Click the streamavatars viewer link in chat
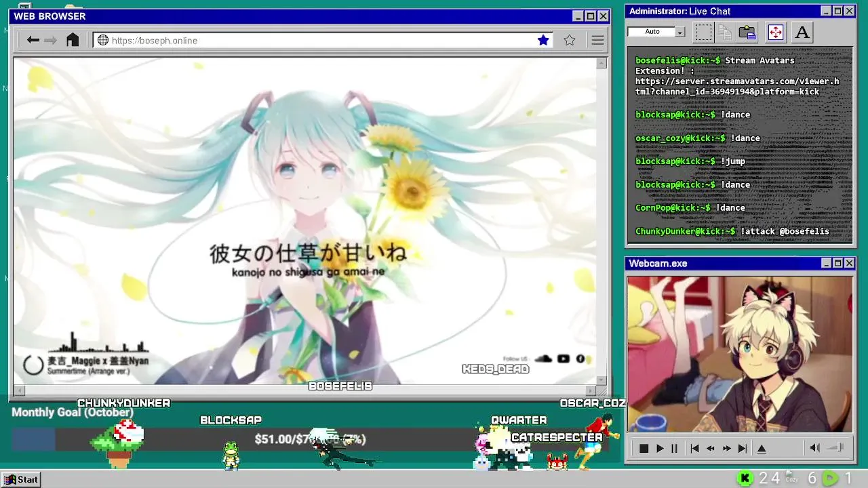The image size is (868, 488). [737, 86]
